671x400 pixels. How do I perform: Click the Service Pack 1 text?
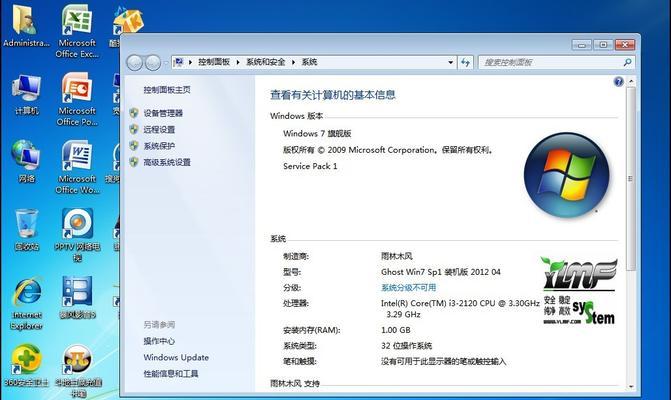click(310, 166)
